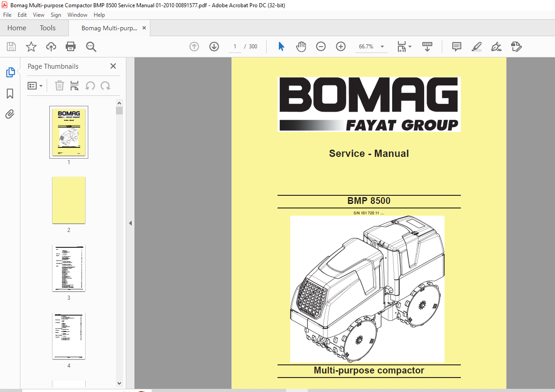Add the star bookmark to this file

tap(31, 47)
